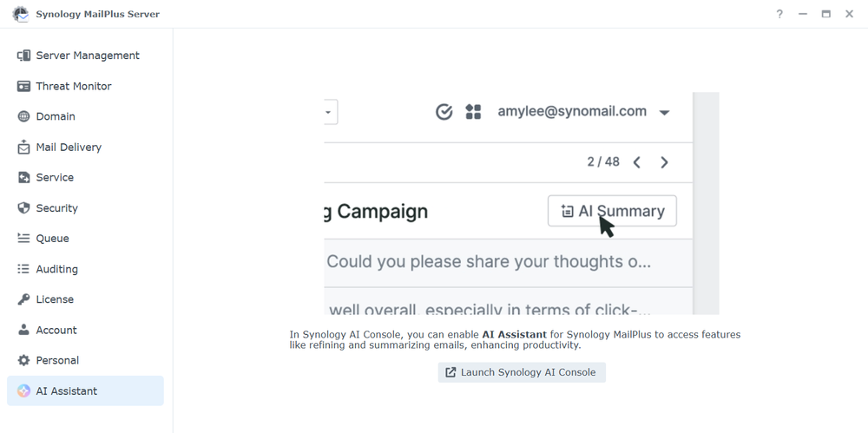Open the Queue section
The height and width of the screenshot is (433, 868).
52,239
